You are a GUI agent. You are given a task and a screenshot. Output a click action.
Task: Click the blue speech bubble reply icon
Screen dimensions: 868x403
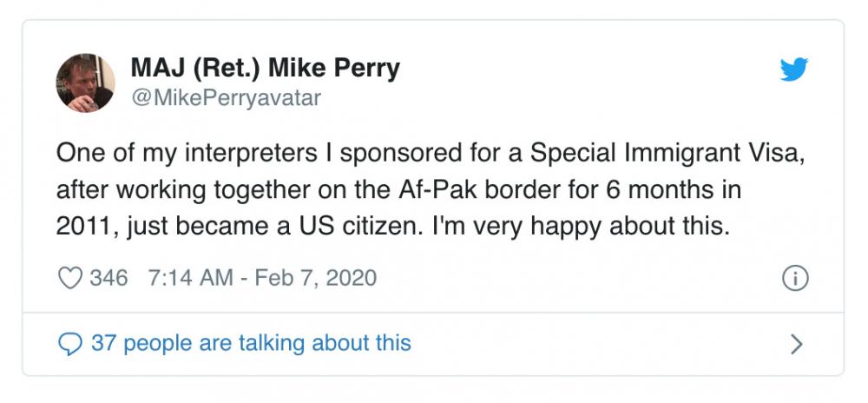pyautogui.click(x=69, y=344)
